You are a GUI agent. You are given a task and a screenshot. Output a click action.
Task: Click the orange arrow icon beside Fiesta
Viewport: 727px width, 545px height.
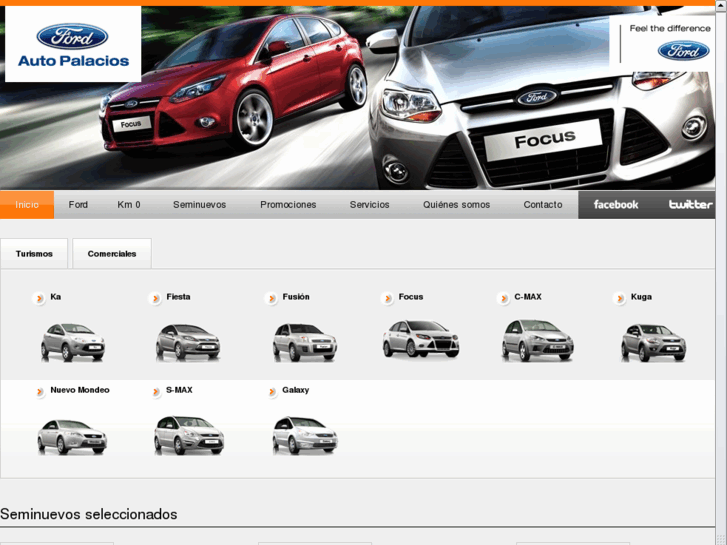pyautogui.click(x=155, y=298)
